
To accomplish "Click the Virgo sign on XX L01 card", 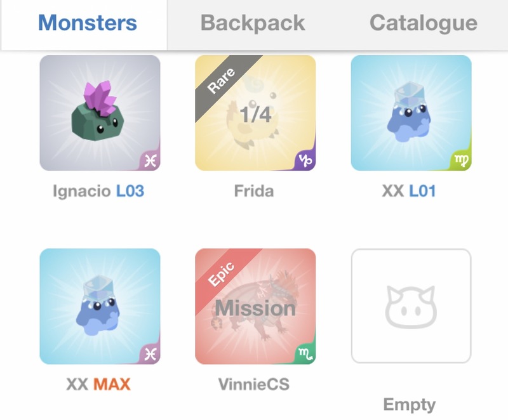I will pos(462,160).
